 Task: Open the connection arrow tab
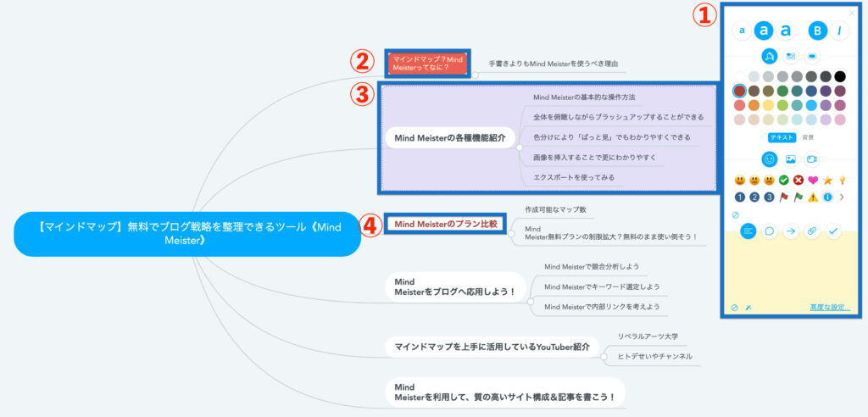[x=791, y=231]
